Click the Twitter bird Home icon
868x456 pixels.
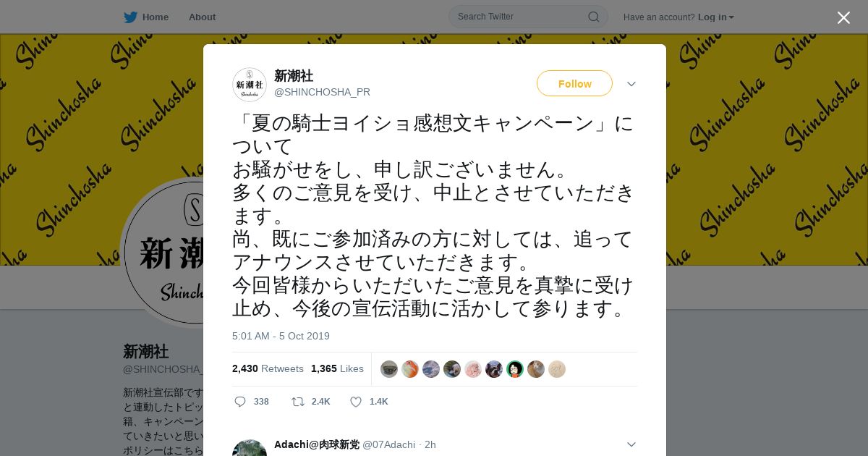[130, 17]
